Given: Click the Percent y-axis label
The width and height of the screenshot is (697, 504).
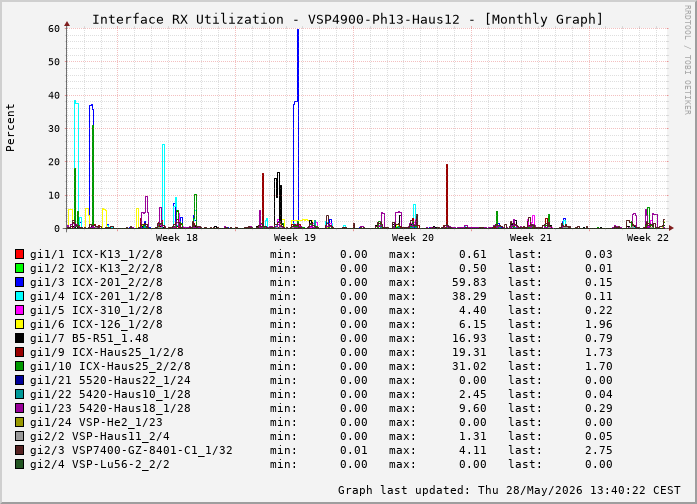Looking at the screenshot, I should [10, 128].
